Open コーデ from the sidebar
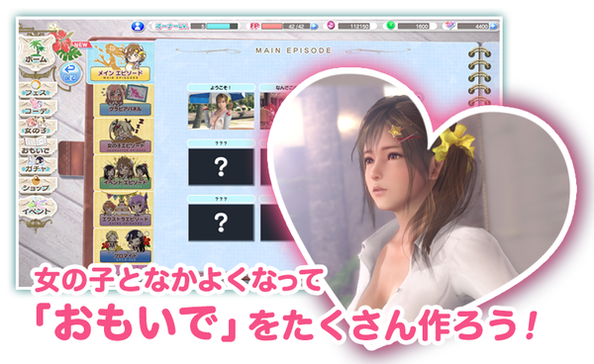 coord(37,108)
